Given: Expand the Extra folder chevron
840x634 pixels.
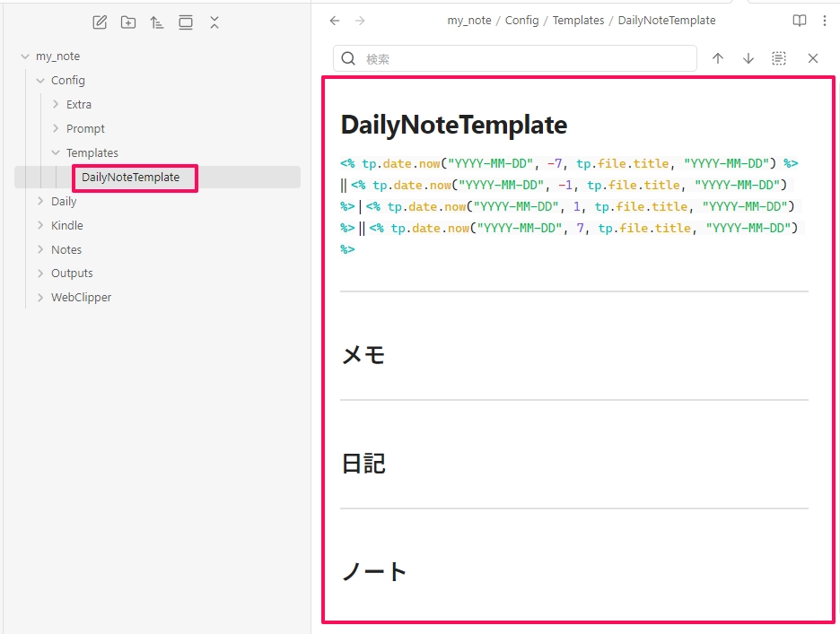Looking at the screenshot, I should pos(55,104).
